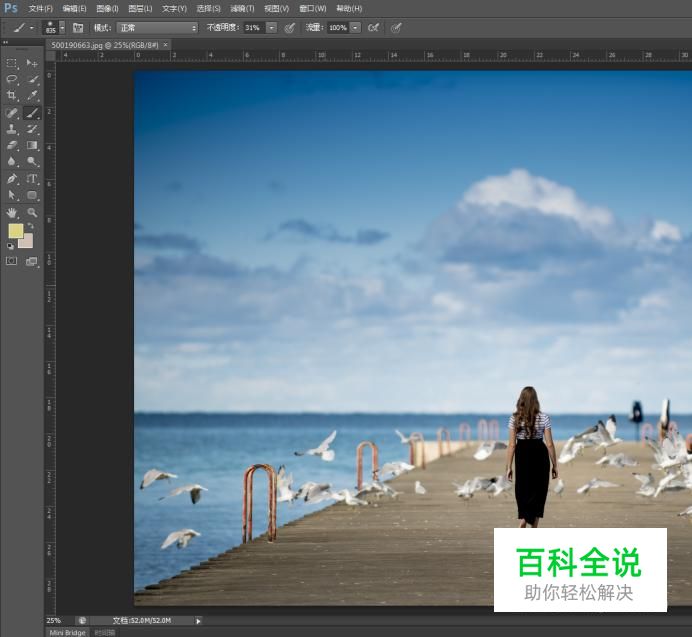Open the yellow foreground color swatch
This screenshot has width=692, height=637.
click(x=15, y=230)
